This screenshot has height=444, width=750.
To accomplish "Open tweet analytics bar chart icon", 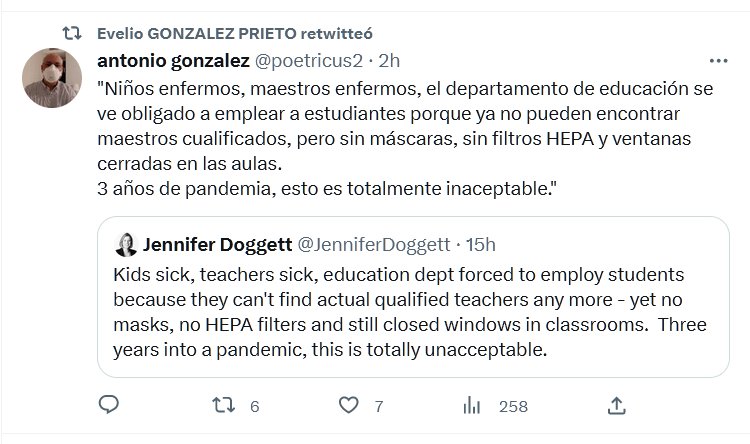I will (x=473, y=406).
